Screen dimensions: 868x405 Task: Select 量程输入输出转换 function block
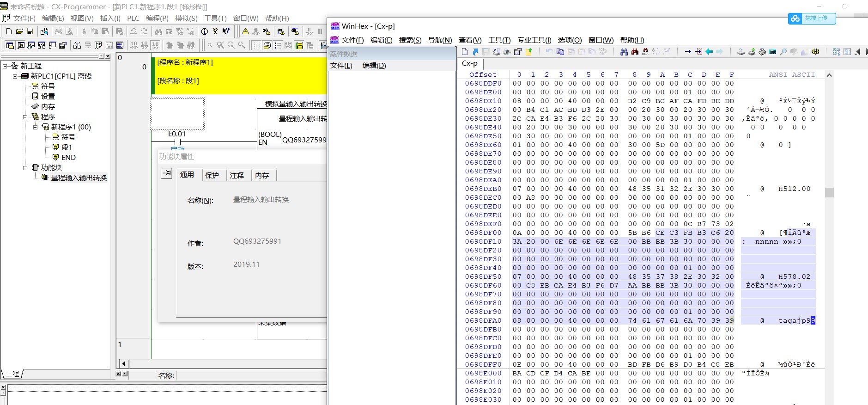click(x=79, y=178)
